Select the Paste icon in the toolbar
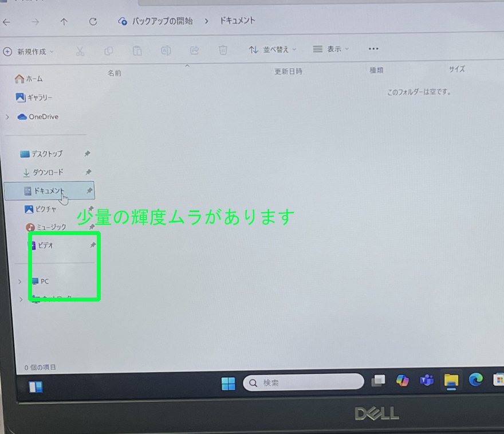The width and height of the screenshot is (504, 434). point(137,50)
